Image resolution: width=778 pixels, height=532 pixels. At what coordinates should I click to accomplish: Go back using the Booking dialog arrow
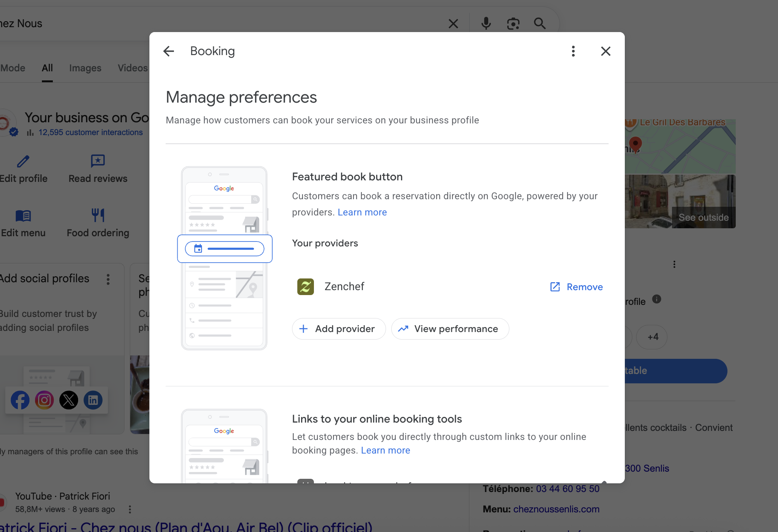click(x=169, y=51)
